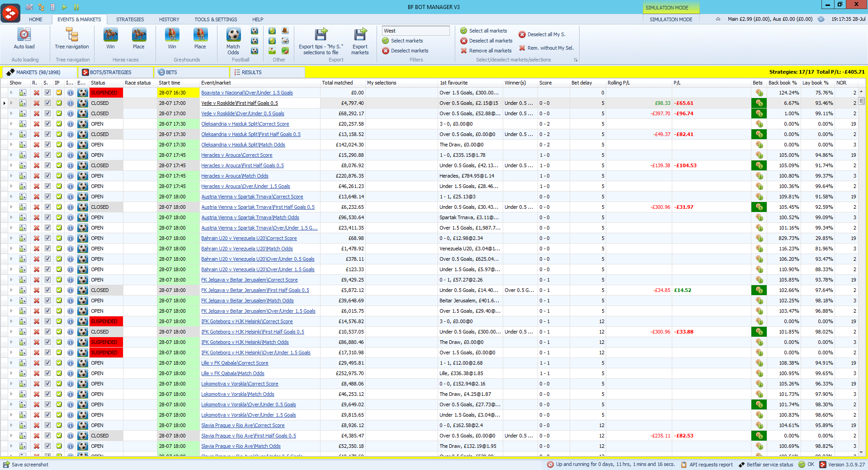Click top small football icon beside Match Odds
The width and height of the screenshot is (868, 470).
point(255,31)
